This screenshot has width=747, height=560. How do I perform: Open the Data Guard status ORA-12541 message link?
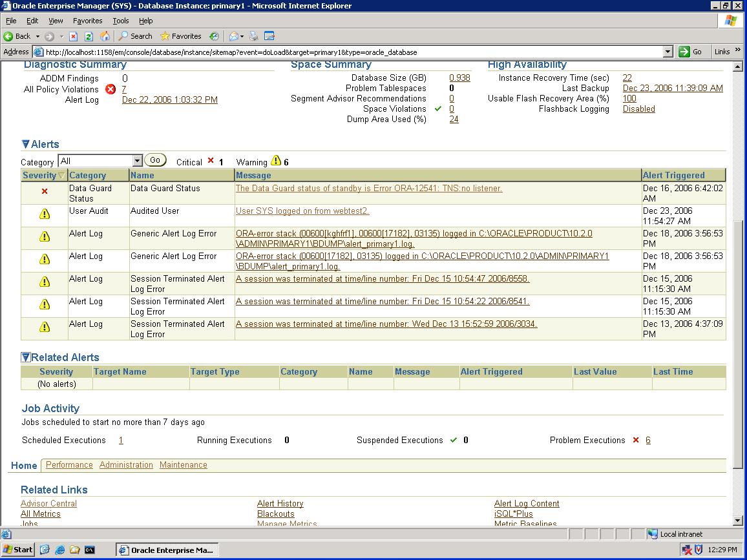coord(369,188)
